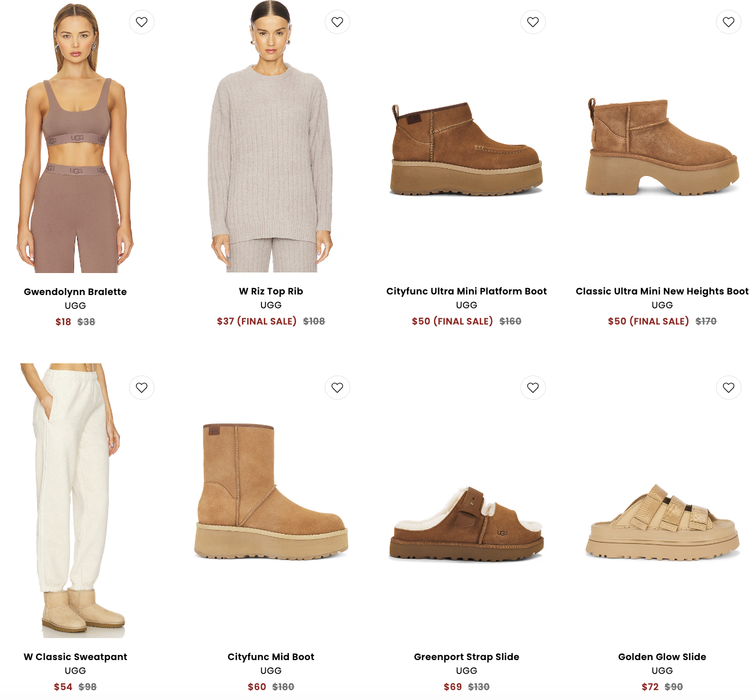756x700 pixels.
Task: Add Cityfunc Ultra Mini Platform Boot to wishlist
Action: [x=533, y=22]
